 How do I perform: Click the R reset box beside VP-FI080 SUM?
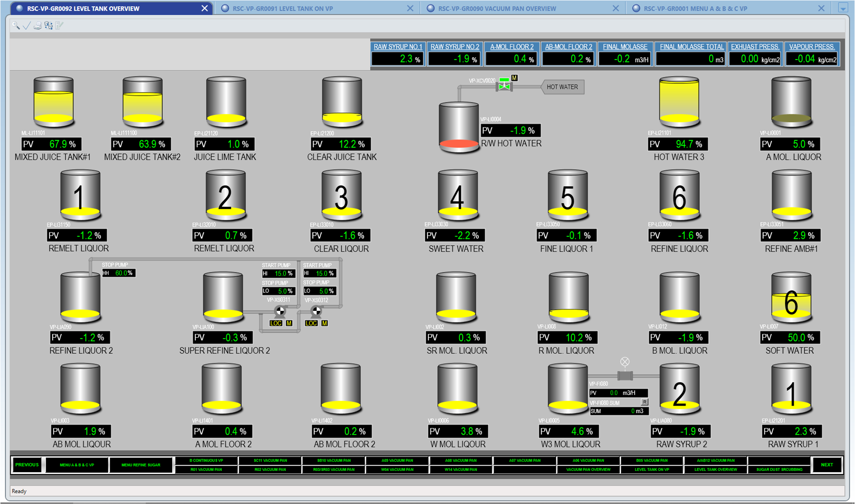pyautogui.click(x=644, y=402)
